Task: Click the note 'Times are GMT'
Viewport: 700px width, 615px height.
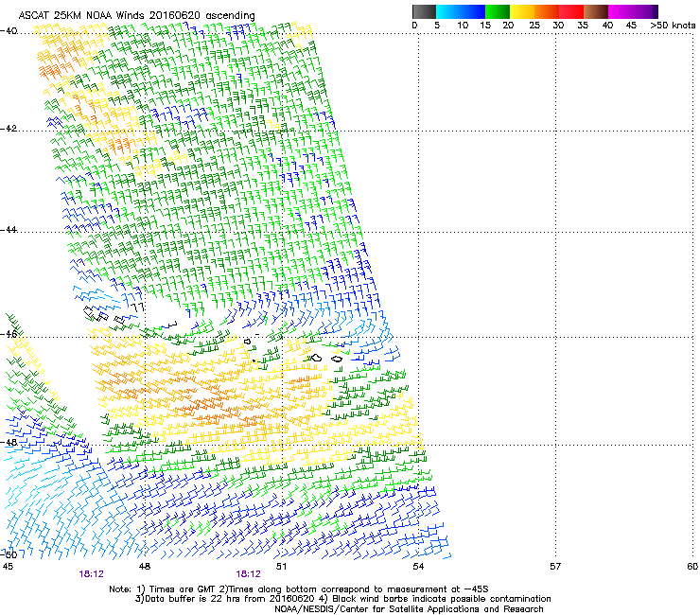Action: coord(183,589)
